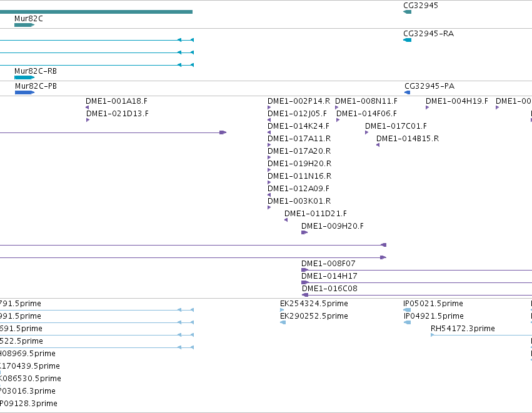
Task: Click the DME1-016C08 clone label
Action: [x=329, y=289]
